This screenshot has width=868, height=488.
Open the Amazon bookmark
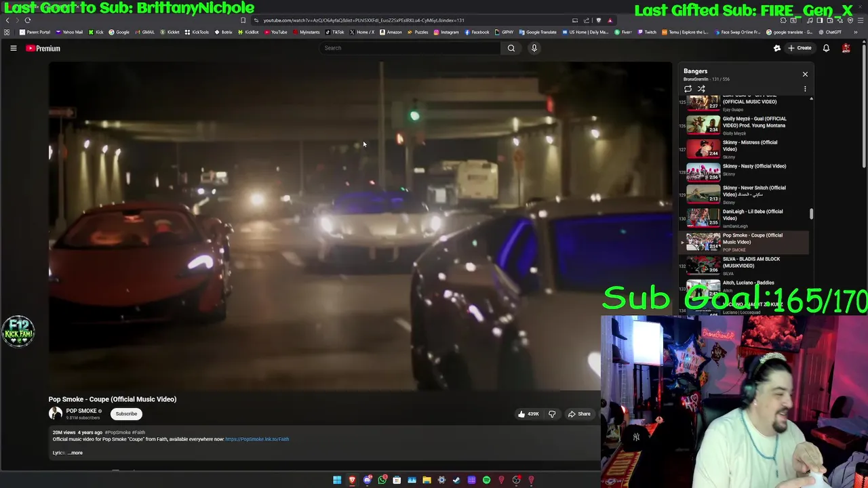[x=391, y=32]
